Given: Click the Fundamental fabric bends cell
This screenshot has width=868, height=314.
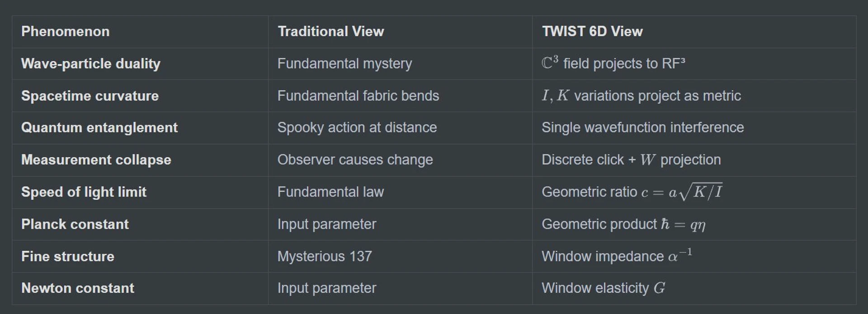Looking at the screenshot, I should (x=358, y=96).
